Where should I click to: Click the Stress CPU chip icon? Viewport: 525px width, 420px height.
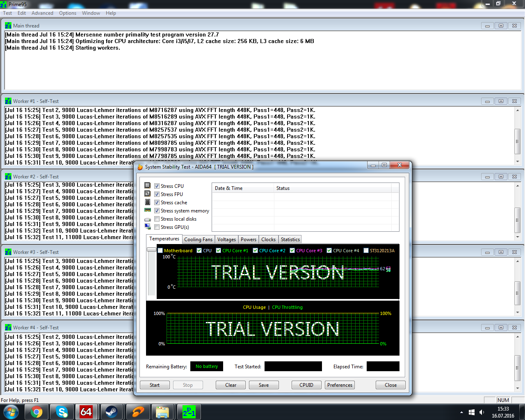(148, 185)
